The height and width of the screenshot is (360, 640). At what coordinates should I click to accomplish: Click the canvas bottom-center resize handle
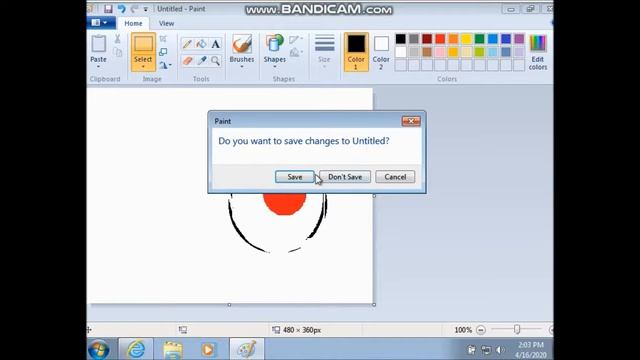tap(229, 304)
